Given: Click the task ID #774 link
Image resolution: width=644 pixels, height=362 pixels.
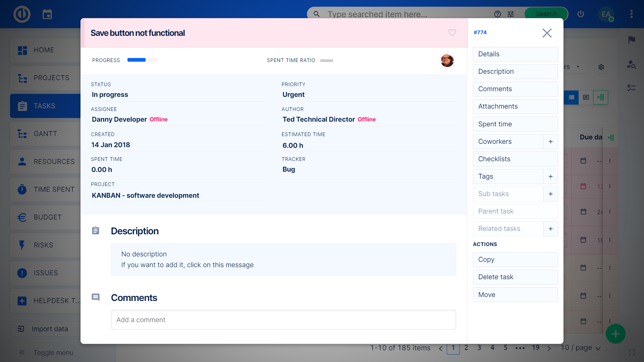Looking at the screenshot, I should [480, 33].
